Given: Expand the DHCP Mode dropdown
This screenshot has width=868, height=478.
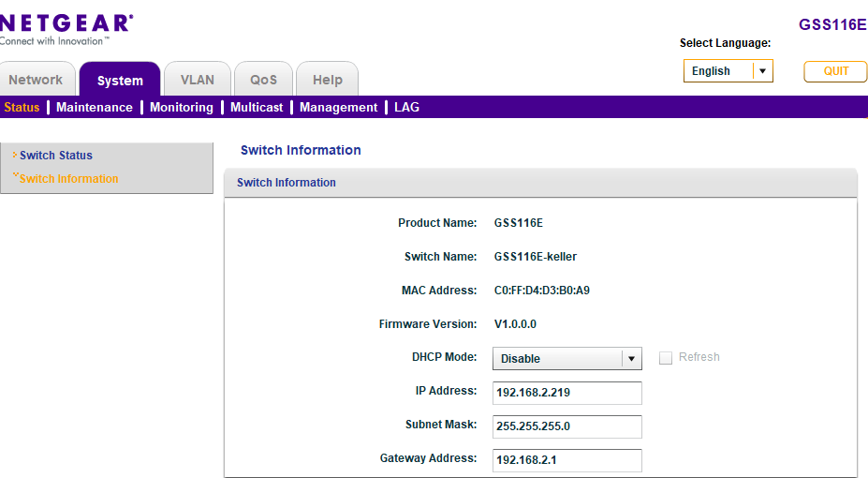Looking at the screenshot, I should 566,358.
